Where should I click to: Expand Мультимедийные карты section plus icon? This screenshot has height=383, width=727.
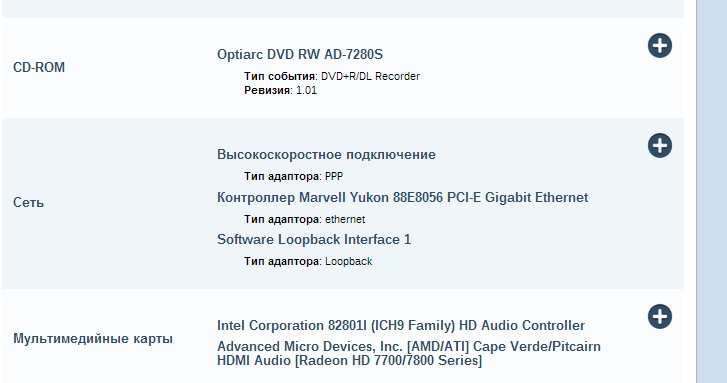[660, 317]
